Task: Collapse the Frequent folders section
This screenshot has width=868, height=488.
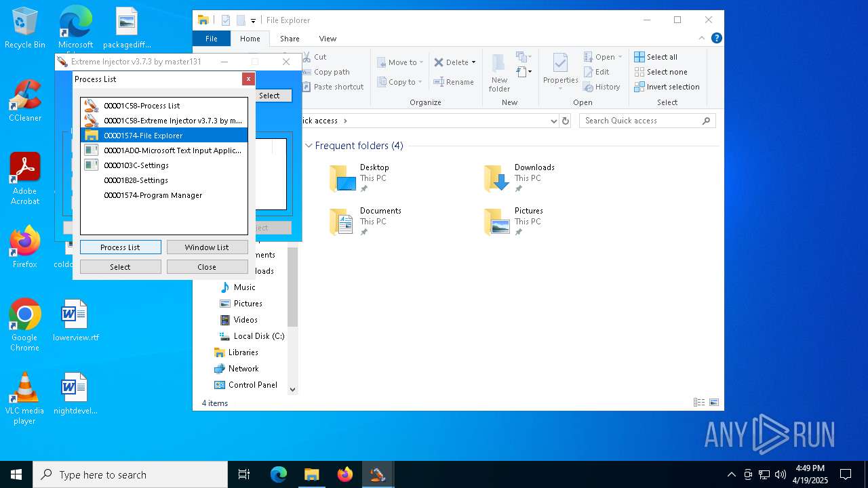Action: click(x=309, y=146)
